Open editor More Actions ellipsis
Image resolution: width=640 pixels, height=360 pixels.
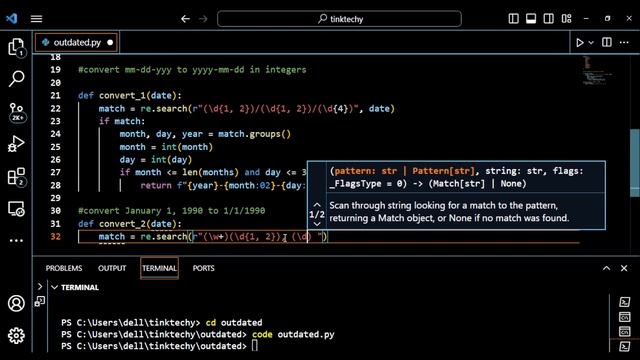click(624, 42)
